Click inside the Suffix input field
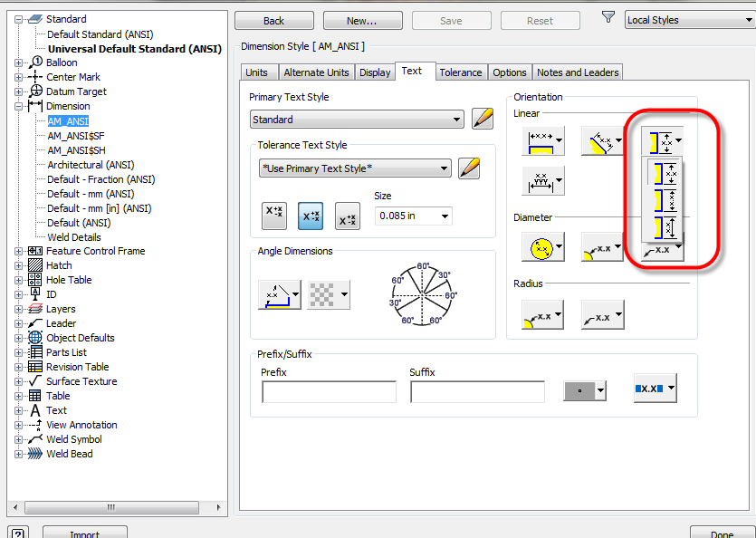 tap(477, 392)
